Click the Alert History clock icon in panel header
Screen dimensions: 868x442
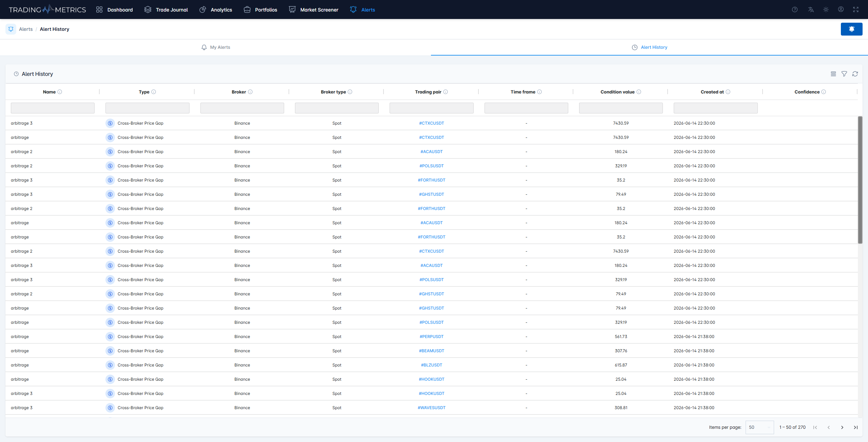(x=16, y=74)
